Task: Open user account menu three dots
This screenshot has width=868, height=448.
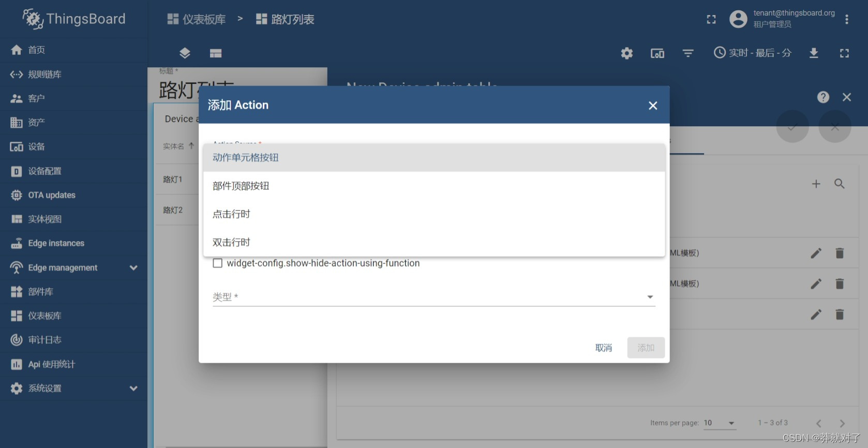Action: [x=847, y=19]
